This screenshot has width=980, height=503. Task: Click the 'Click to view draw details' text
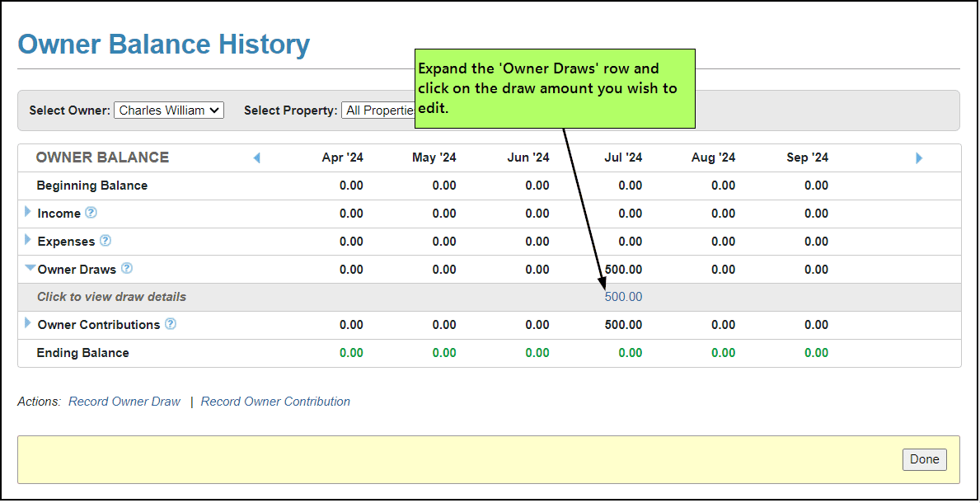click(x=111, y=297)
